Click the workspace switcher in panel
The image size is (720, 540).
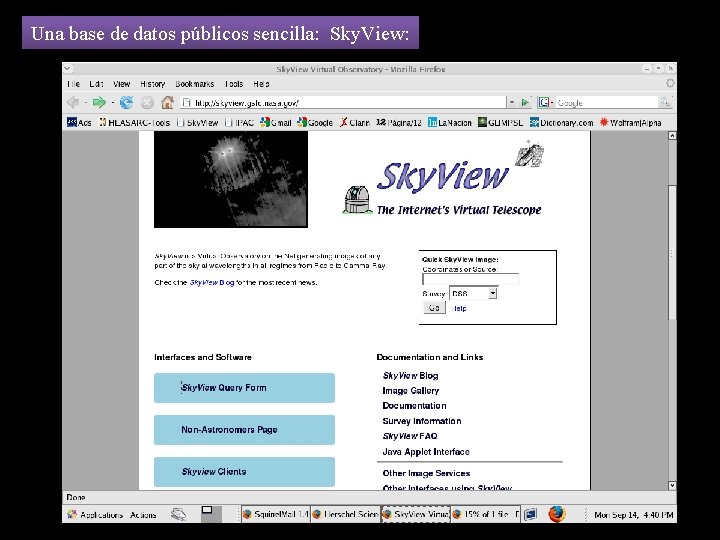[211, 514]
